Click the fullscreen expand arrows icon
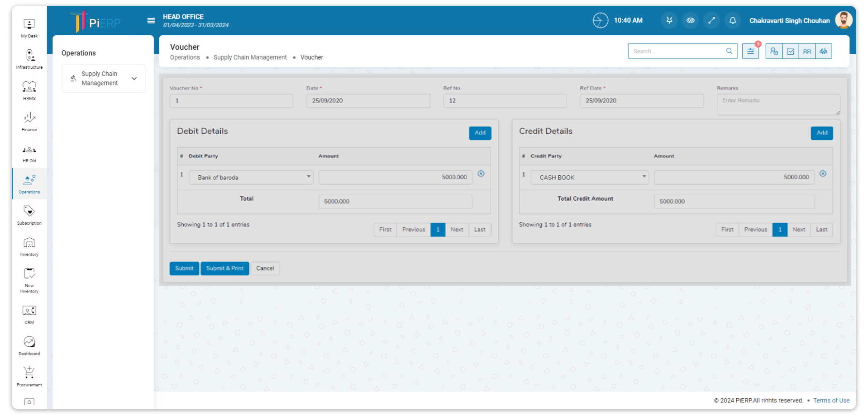The height and width of the screenshot is (415, 868). (x=711, y=20)
